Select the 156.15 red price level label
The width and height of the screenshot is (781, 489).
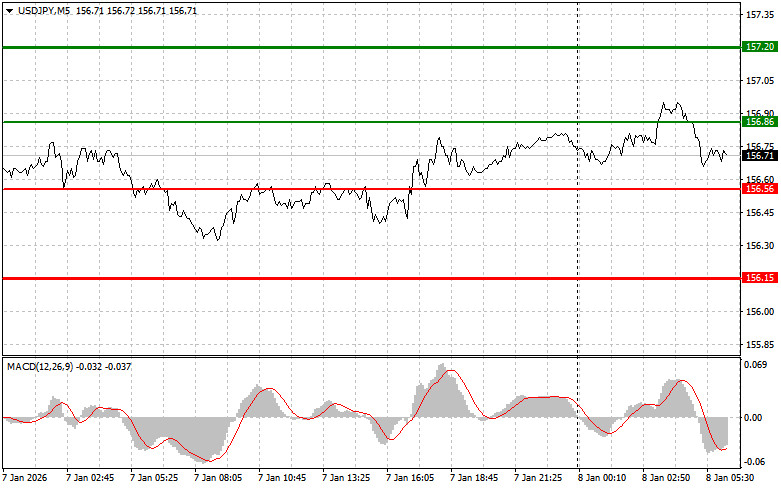(x=760, y=278)
